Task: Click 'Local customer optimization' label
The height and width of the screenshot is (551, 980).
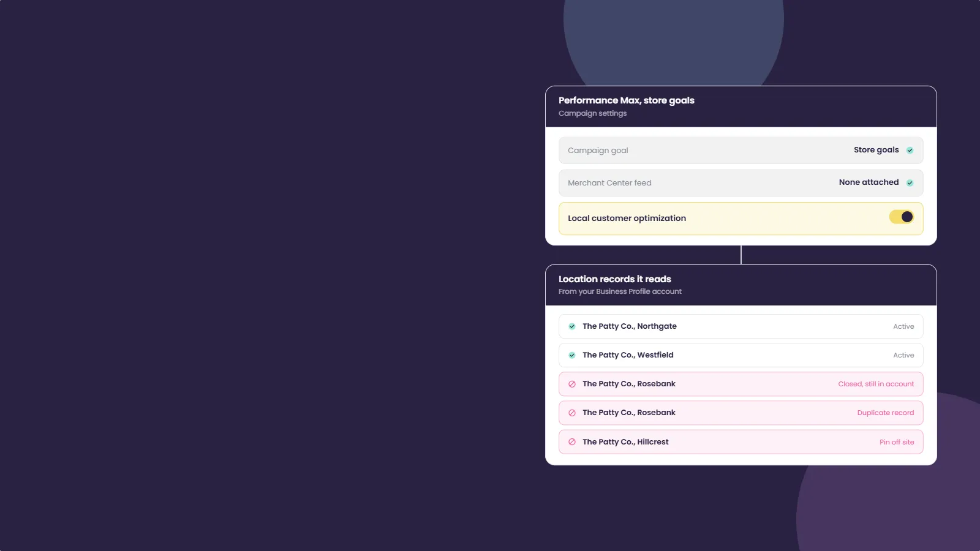Action: (x=627, y=219)
